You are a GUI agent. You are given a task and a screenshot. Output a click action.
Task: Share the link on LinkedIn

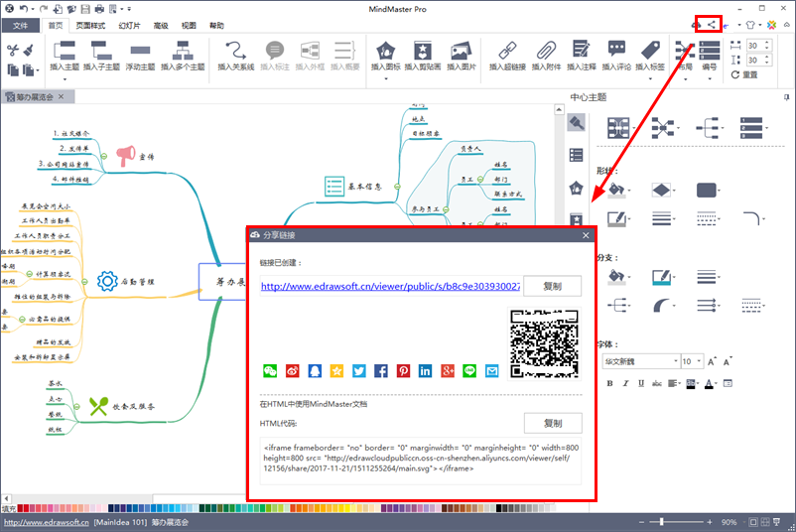[x=425, y=370]
